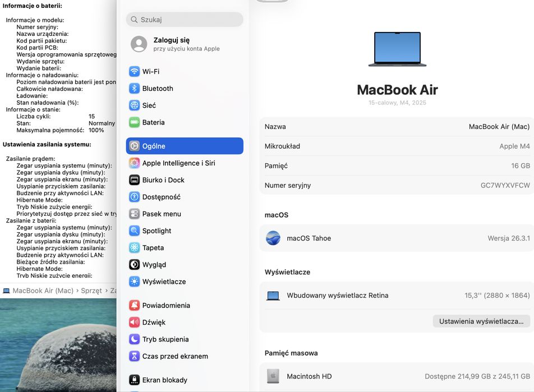The image size is (534, 392).
Task: Select Czas przed ekranem hourglass icon
Action: pyautogui.click(x=134, y=356)
